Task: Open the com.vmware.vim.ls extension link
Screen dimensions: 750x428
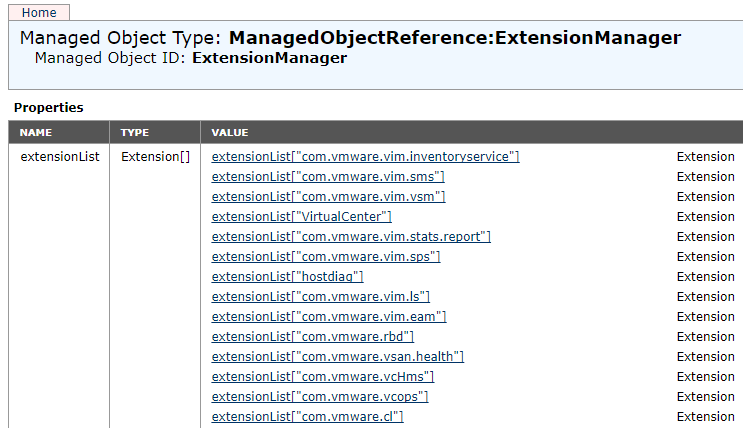Action: click(x=321, y=297)
